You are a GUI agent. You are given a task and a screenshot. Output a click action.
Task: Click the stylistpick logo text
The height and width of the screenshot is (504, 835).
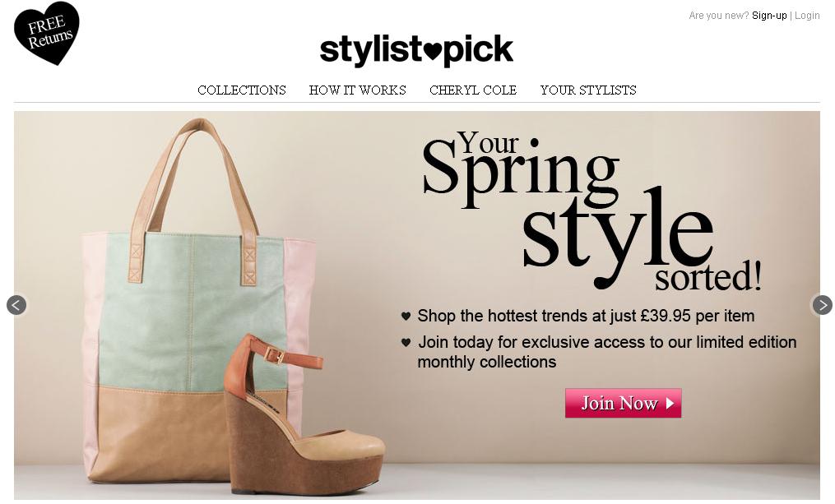click(416, 50)
